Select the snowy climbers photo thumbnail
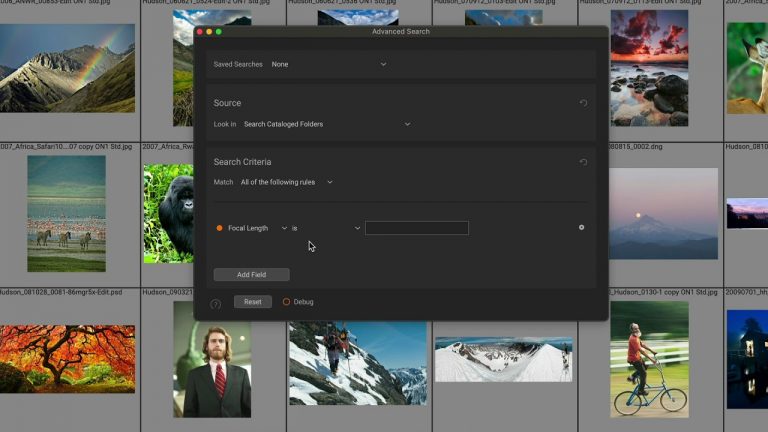The height and width of the screenshot is (432, 768). pyautogui.click(x=358, y=363)
